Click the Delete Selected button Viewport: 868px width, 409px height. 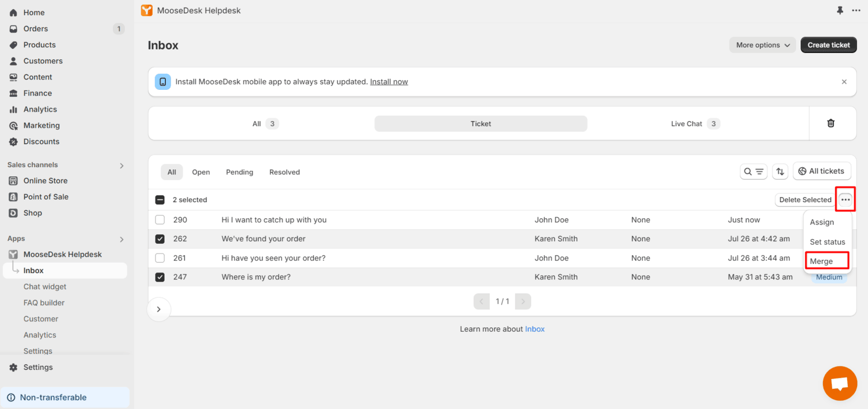point(805,200)
